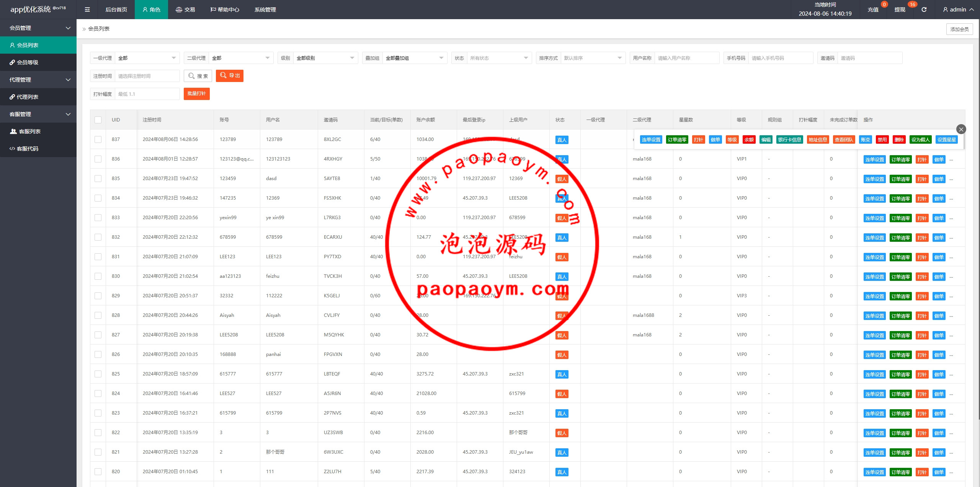Click 查看团队 in the actions popup
The height and width of the screenshot is (487, 980).
tap(844, 139)
